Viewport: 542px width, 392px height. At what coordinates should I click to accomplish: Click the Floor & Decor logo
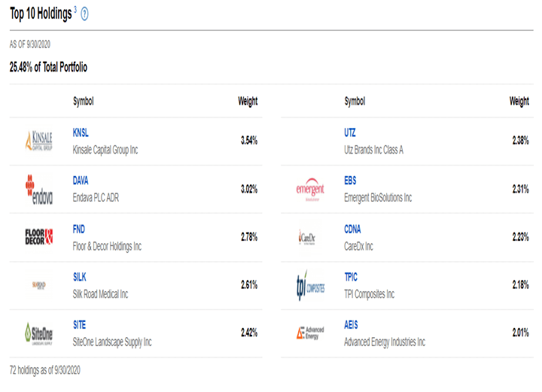tap(39, 237)
